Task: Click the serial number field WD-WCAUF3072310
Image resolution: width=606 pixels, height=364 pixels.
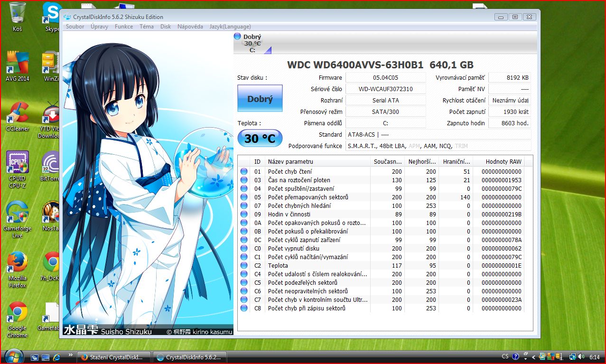Action: (x=385, y=89)
